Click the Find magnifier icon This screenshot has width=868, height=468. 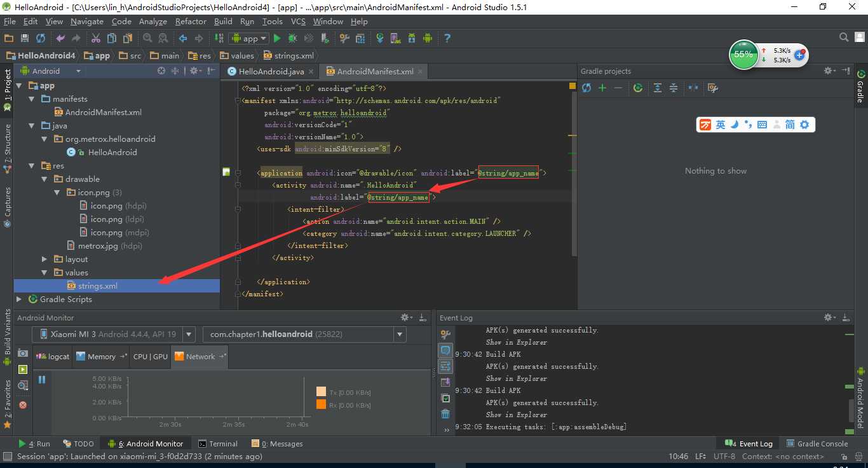tap(147, 38)
